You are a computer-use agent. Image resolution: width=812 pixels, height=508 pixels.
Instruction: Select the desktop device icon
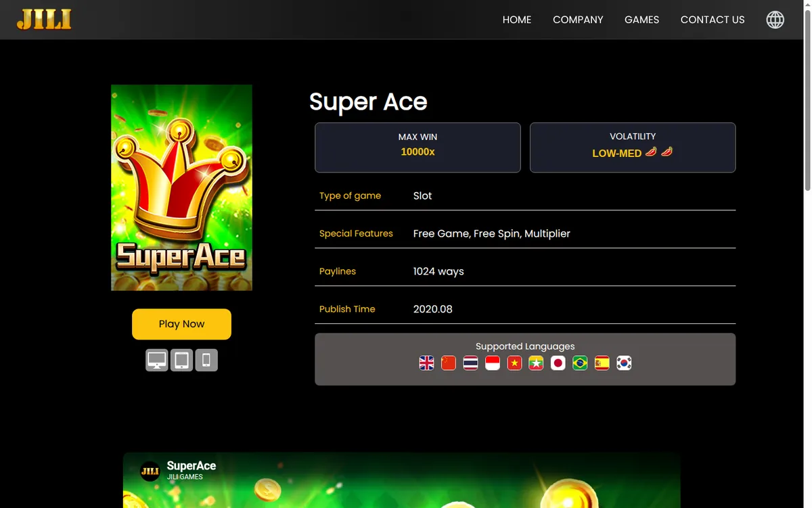(157, 361)
